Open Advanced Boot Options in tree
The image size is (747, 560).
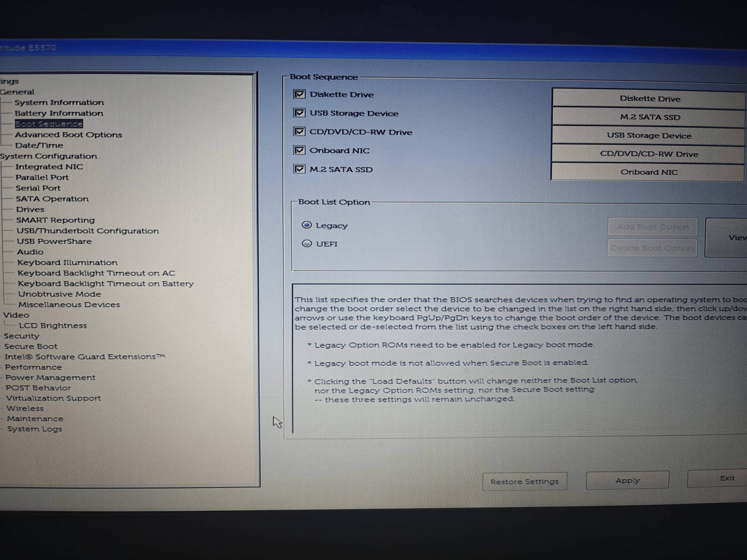coord(68,135)
